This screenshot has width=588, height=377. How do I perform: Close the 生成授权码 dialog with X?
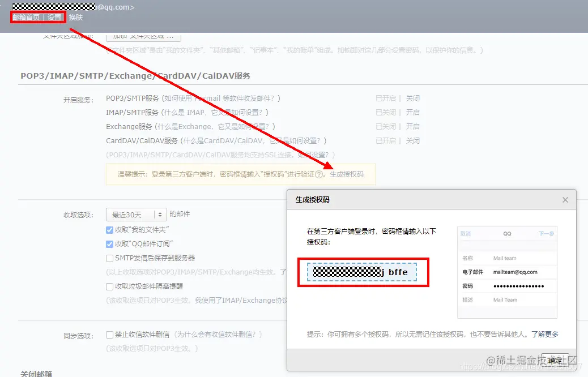click(565, 200)
